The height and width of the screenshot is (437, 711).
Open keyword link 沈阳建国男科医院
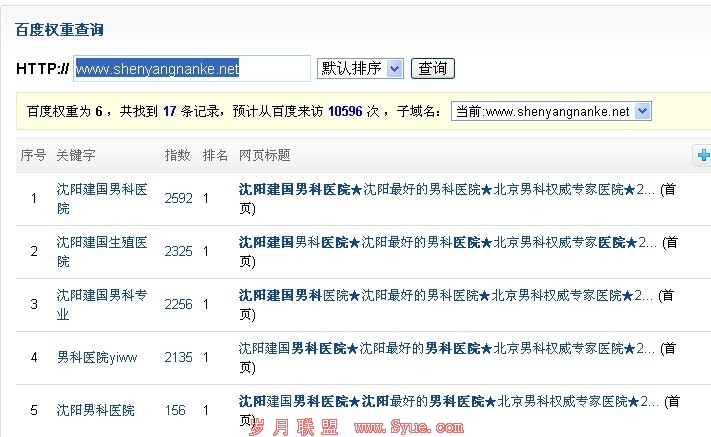[102, 199]
